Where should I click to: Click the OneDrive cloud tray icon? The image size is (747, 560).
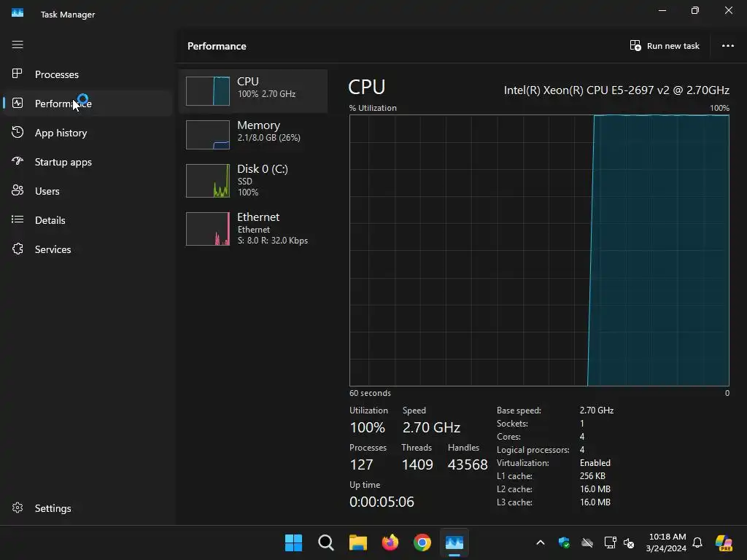tap(587, 542)
